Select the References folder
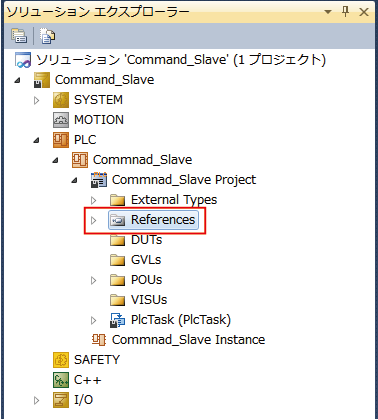The image size is (378, 420). coord(153,220)
